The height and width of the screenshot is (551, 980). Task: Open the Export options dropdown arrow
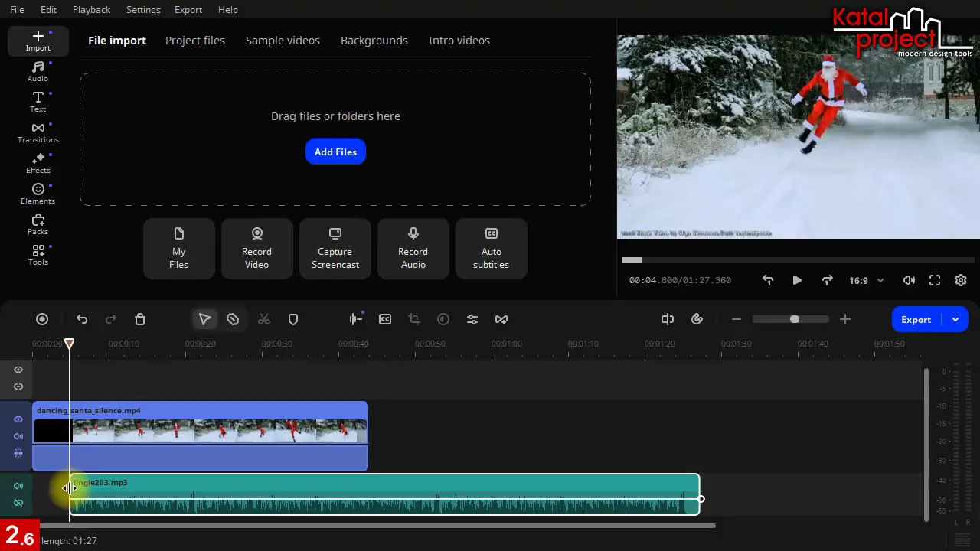click(955, 319)
